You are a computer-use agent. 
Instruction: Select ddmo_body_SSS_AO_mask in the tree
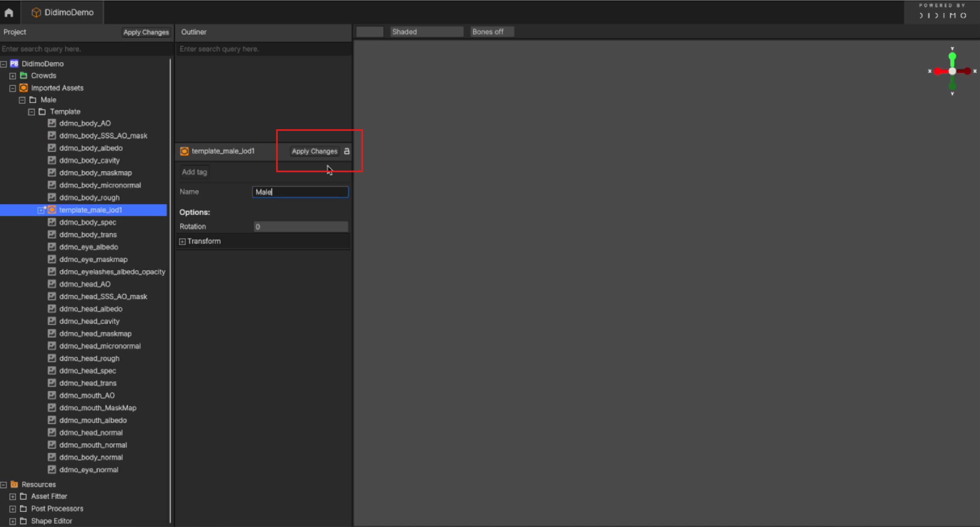tap(103, 136)
